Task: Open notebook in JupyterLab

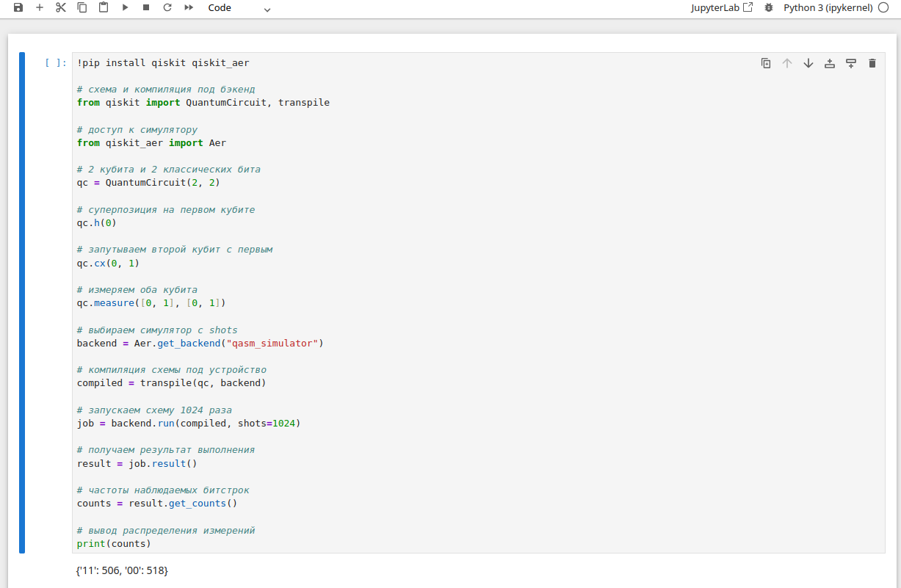Action: (x=722, y=7)
